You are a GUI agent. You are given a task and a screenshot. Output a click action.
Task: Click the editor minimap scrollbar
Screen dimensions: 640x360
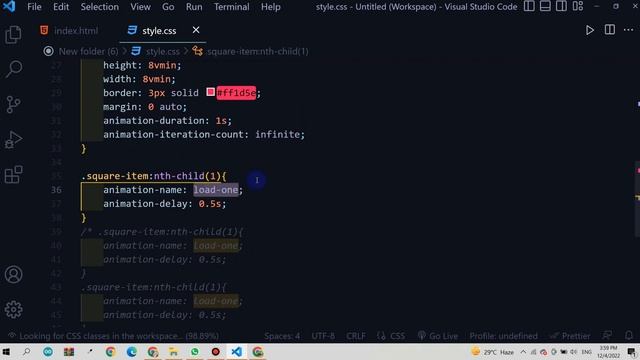pos(637,199)
